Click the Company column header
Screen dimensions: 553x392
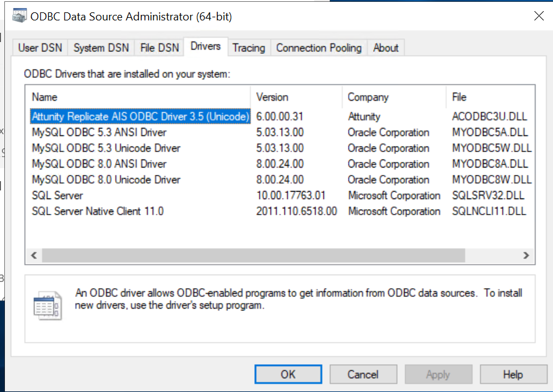click(x=368, y=97)
